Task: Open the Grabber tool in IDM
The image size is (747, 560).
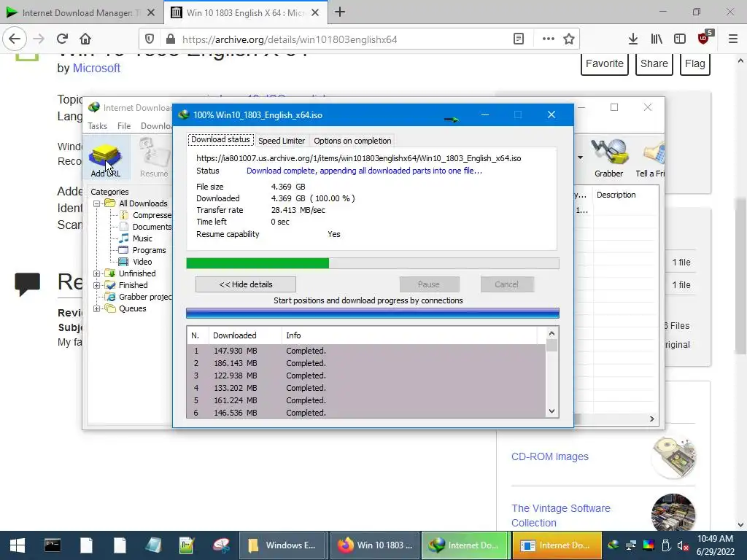Action: point(608,159)
